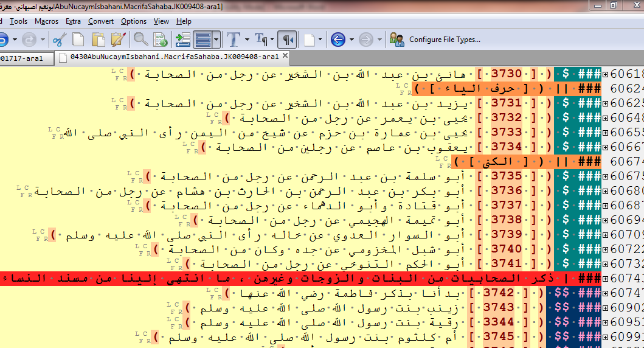Open the Convert menu
The height and width of the screenshot is (348, 644).
coord(100,21)
